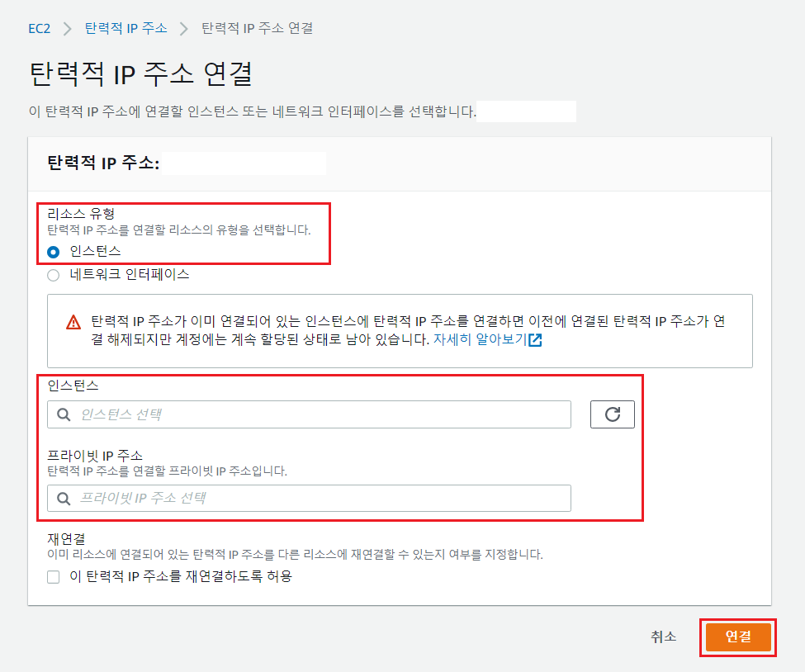
Task: Refresh the instance list
Action: click(x=613, y=414)
